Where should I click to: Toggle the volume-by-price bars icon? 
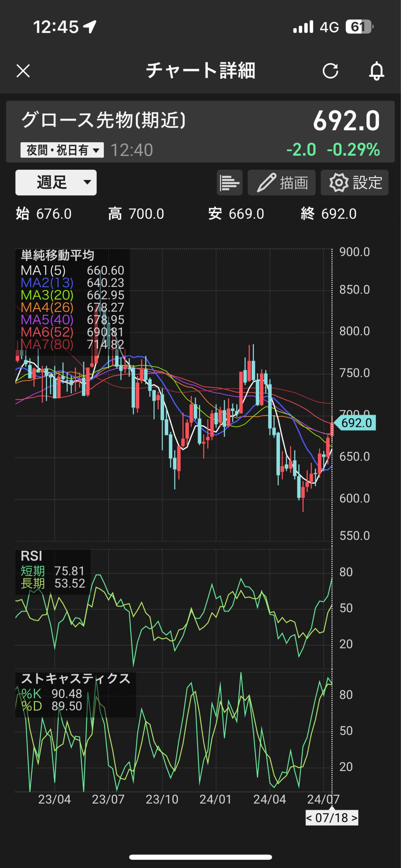[230, 183]
